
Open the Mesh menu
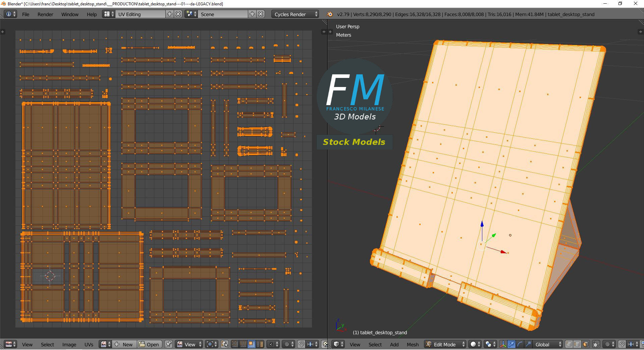413,345
